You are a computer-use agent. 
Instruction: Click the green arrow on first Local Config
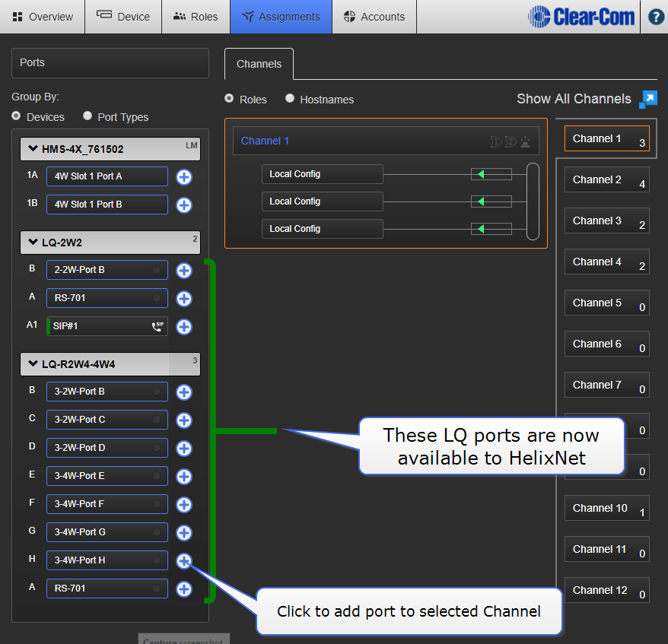pyautogui.click(x=481, y=174)
